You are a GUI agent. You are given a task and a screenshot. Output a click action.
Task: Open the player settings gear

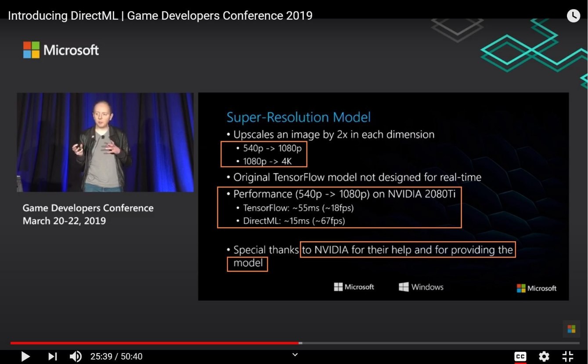pos(544,357)
